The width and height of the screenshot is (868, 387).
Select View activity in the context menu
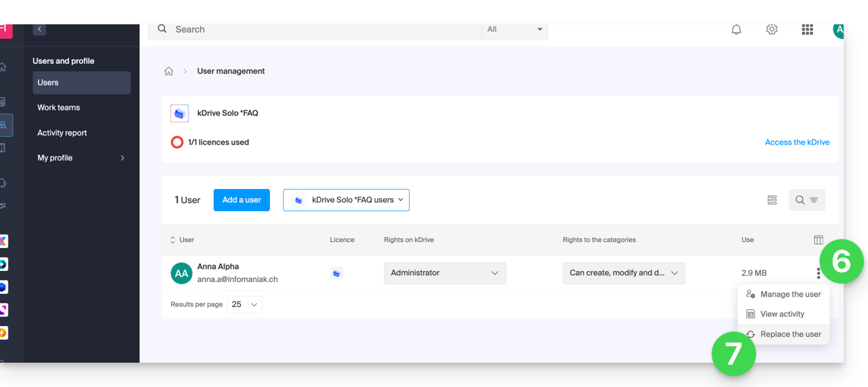click(x=782, y=314)
